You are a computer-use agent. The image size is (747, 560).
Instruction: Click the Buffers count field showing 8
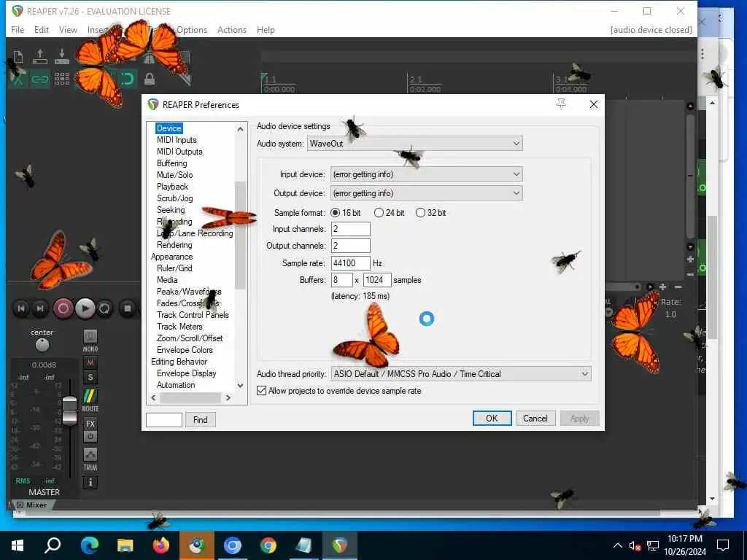(342, 280)
